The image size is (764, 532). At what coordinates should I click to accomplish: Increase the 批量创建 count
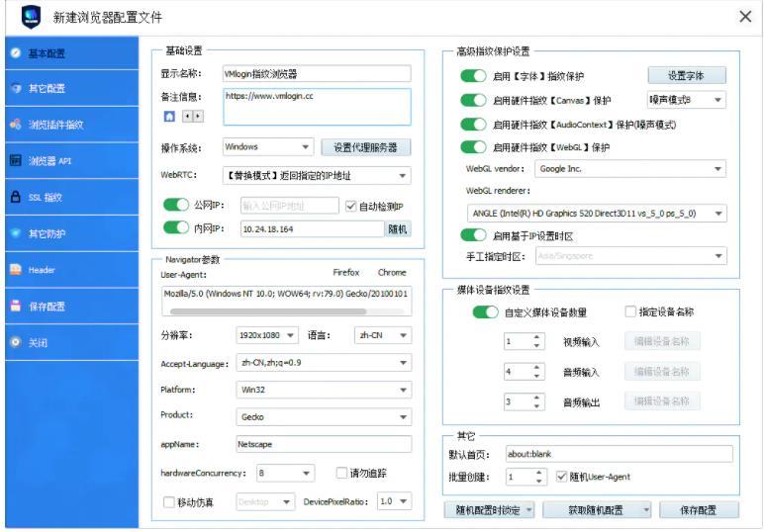tap(538, 472)
